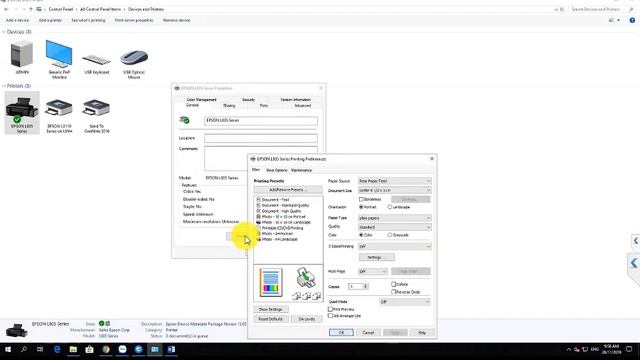Enable the Collate checkbox
Image resolution: width=640 pixels, height=360 pixels.
coord(393,284)
